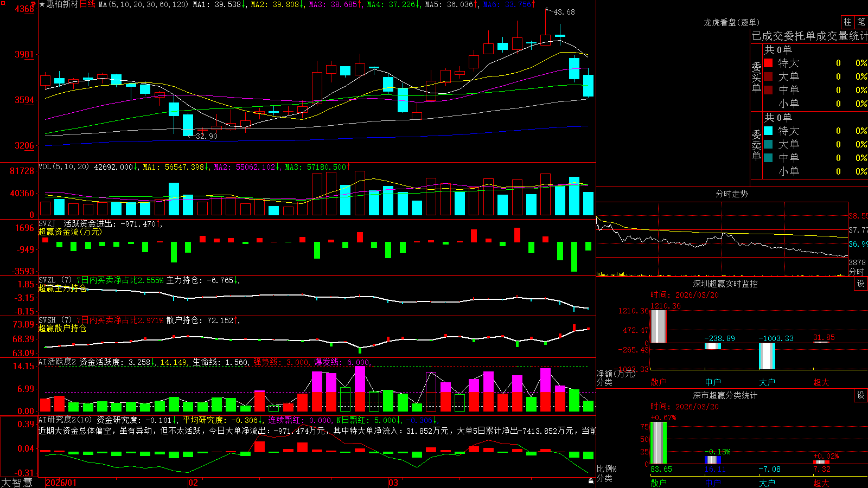The height and width of the screenshot is (488, 868).
Task: Click the 大智慧 logo at bottom-left
Action: (17, 483)
